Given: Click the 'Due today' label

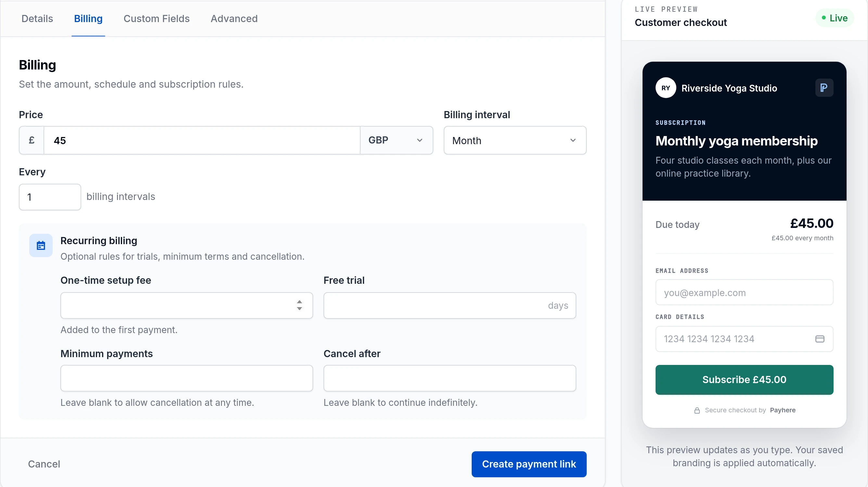Looking at the screenshot, I should point(677,225).
